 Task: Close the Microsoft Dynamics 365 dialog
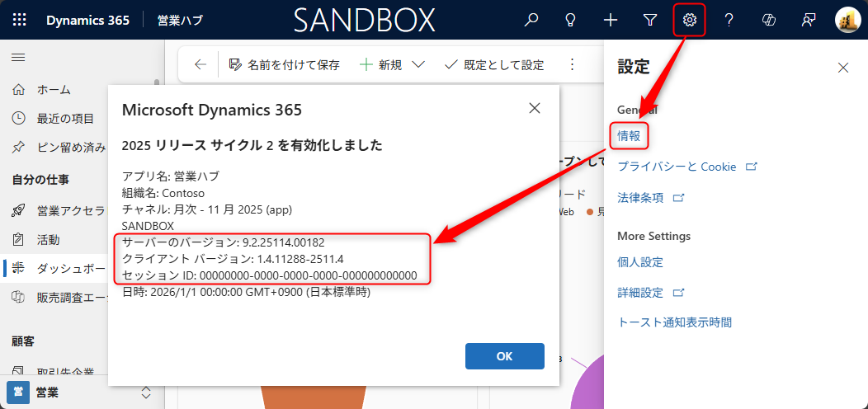point(535,108)
